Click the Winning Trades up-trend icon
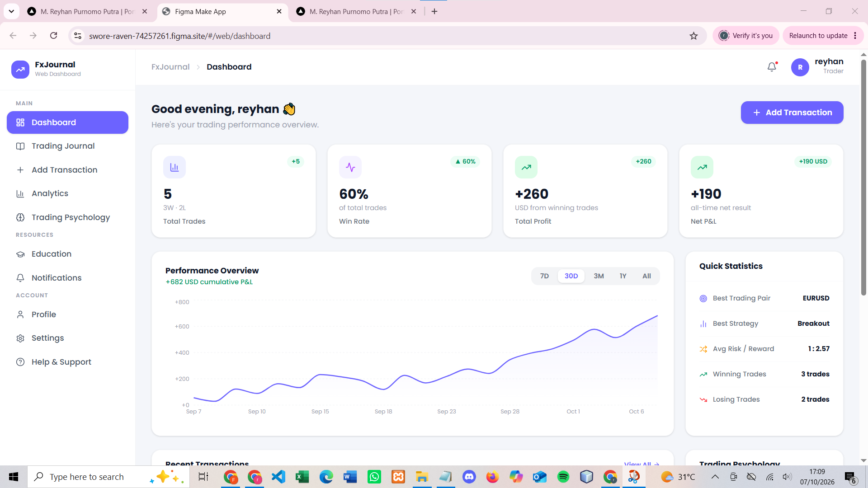Viewport: 868px width, 488px height. (703, 374)
